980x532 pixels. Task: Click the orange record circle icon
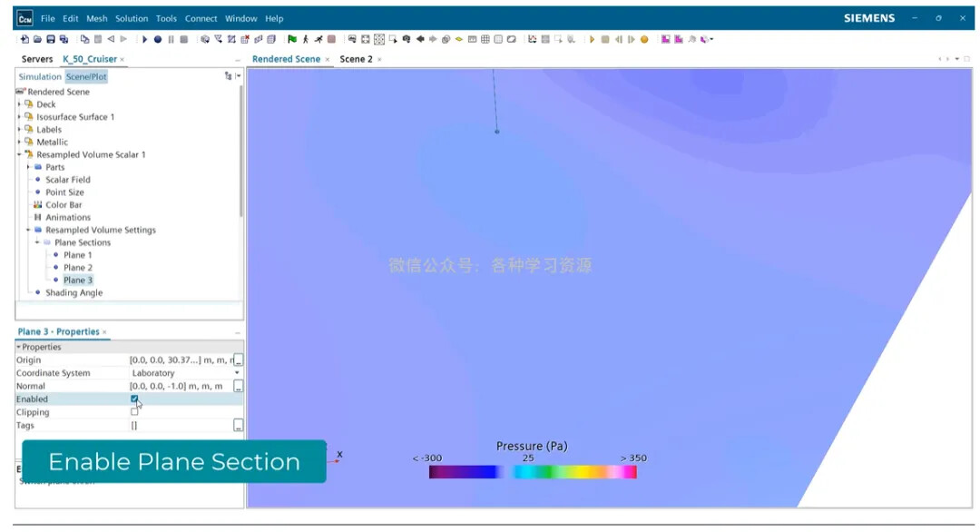click(x=644, y=39)
